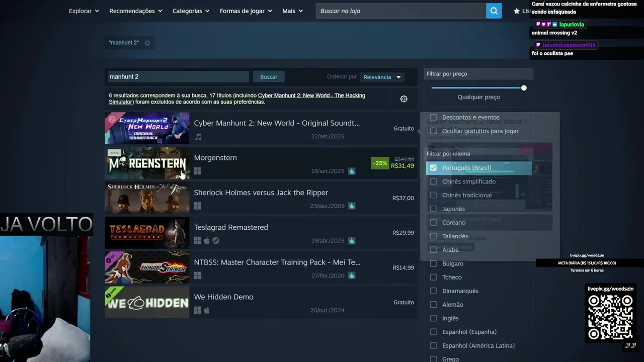
Task: Click the price filter slider handle
Action: tap(524, 88)
